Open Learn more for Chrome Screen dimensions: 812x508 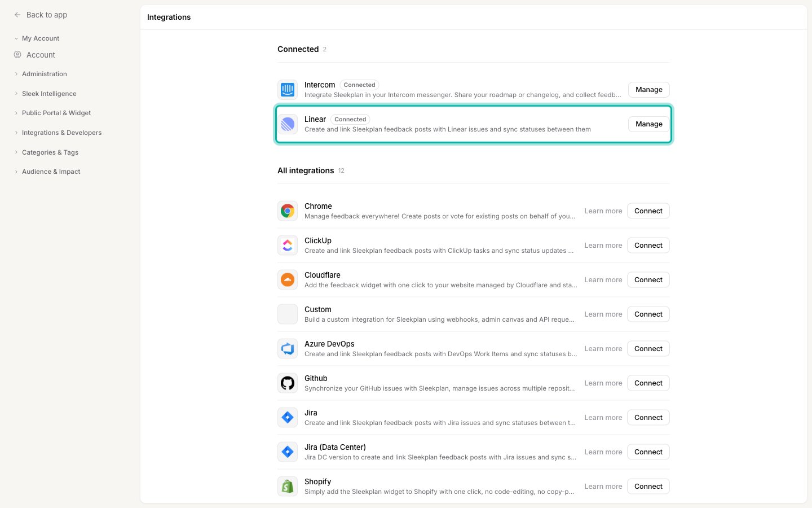[x=603, y=211]
